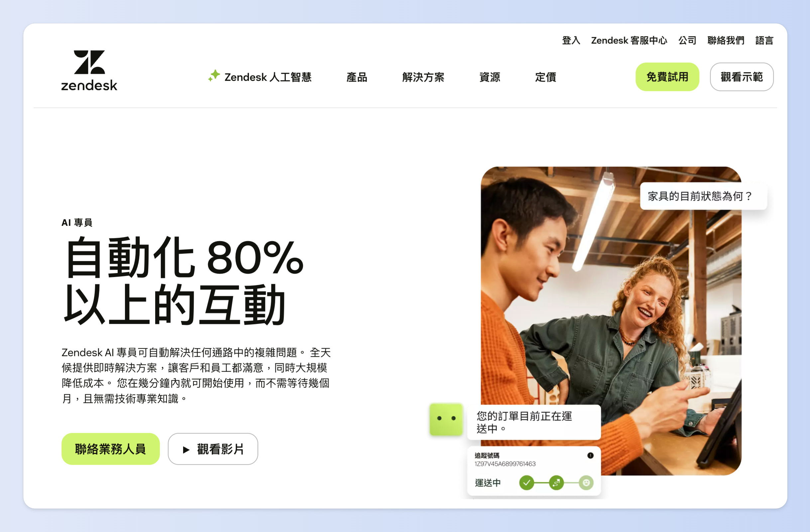This screenshot has width=810, height=532.
Task: Open the 解決方案 menu
Action: tap(423, 77)
